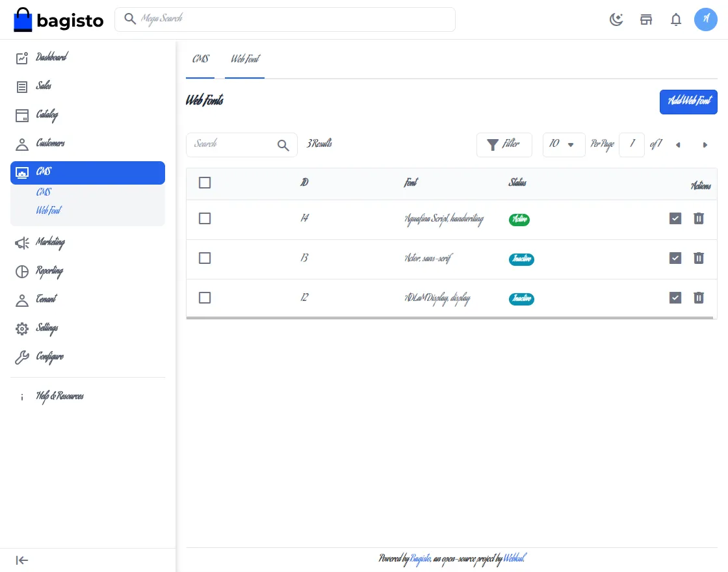Click the Mega Search magnifier icon
The width and height of the screenshot is (728, 572).
pos(130,19)
